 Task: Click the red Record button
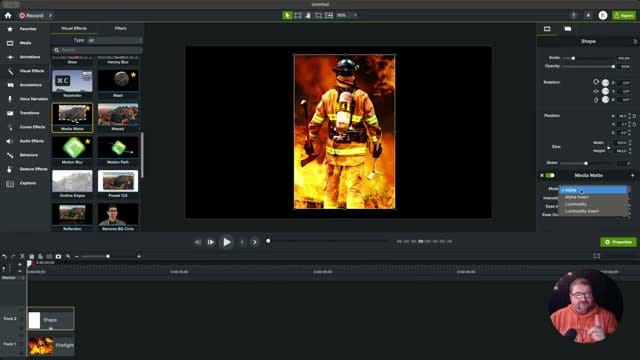click(x=31, y=16)
